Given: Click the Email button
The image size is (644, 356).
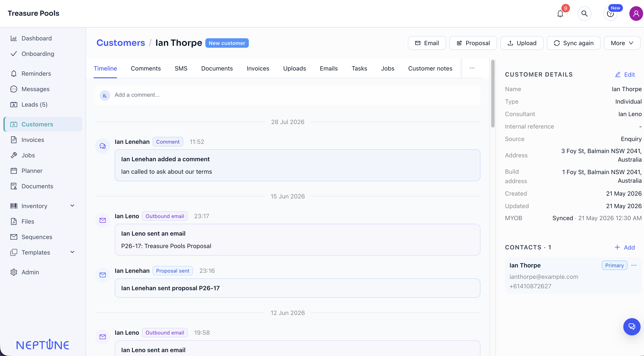Looking at the screenshot, I should click(427, 43).
